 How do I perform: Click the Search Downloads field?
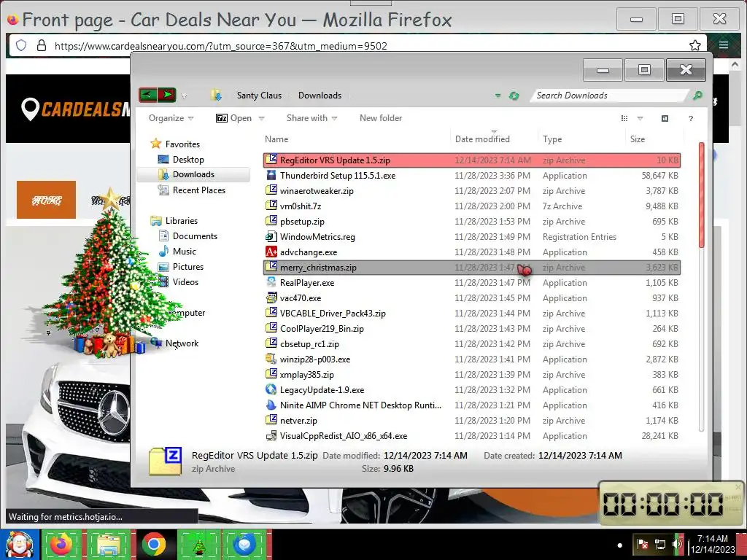[x=610, y=96]
